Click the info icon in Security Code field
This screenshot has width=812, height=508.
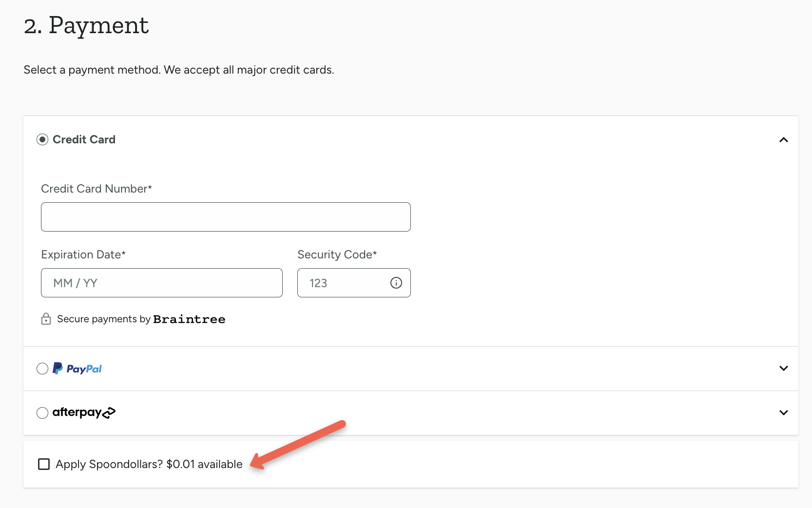pos(396,283)
